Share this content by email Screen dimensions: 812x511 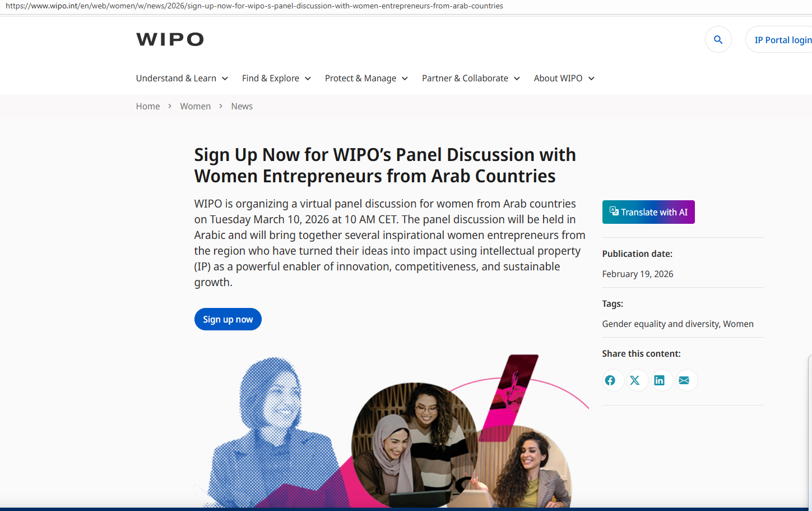684,380
